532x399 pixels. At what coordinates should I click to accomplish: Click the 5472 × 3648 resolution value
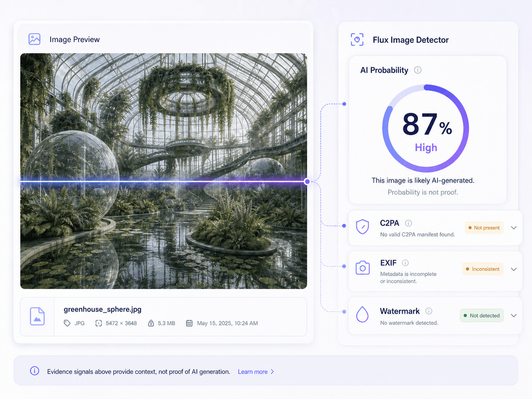(x=121, y=323)
